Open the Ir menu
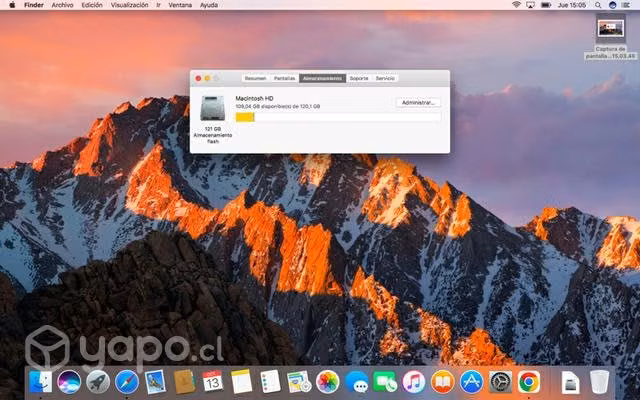Image resolution: width=640 pixels, height=400 pixels. click(x=158, y=5)
